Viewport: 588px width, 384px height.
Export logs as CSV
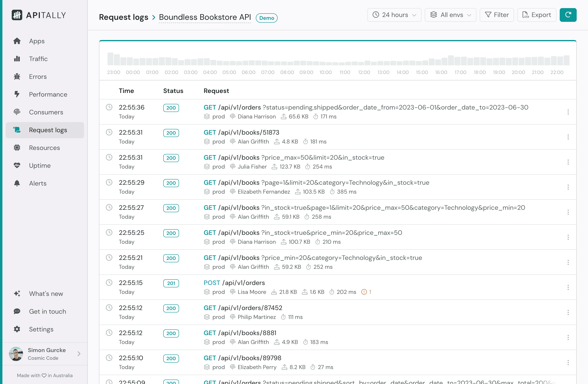click(537, 15)
